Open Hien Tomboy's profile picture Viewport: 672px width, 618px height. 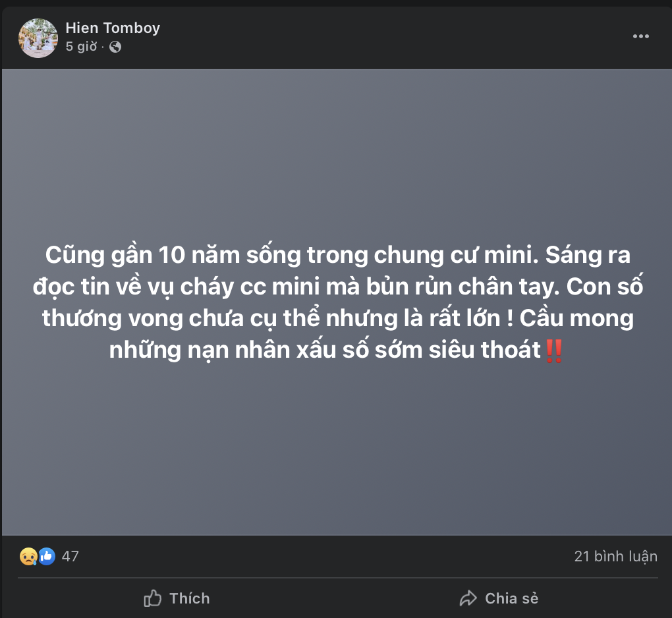point(38,38)
